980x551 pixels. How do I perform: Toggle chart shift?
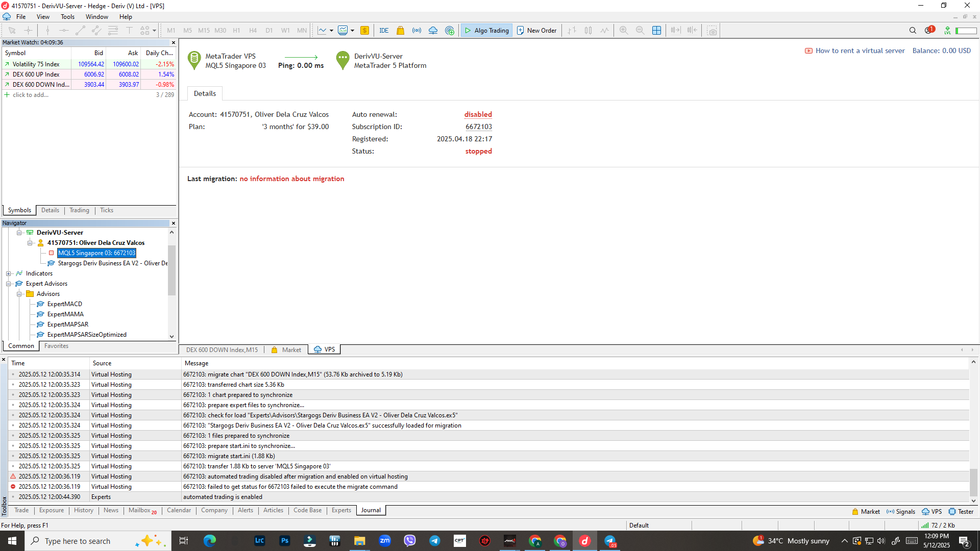pyautogui.click(x=692, y=31)
